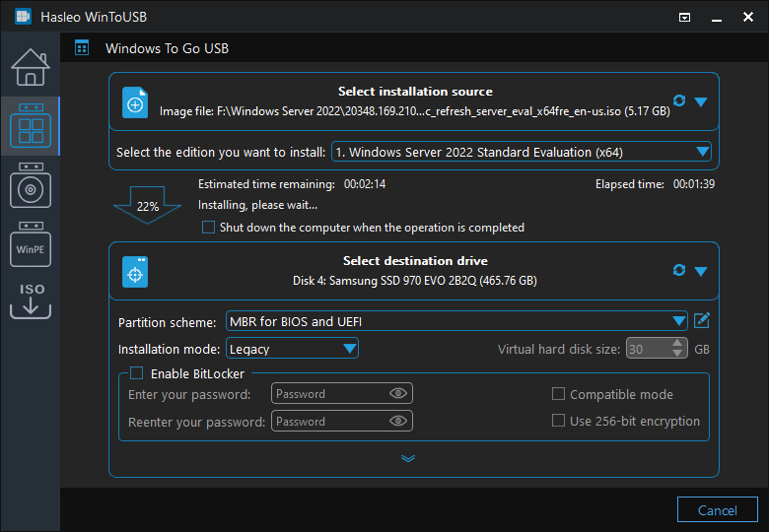Click the Reenter your password field
The width and height of the screenshot is (769, 532).
342,421
